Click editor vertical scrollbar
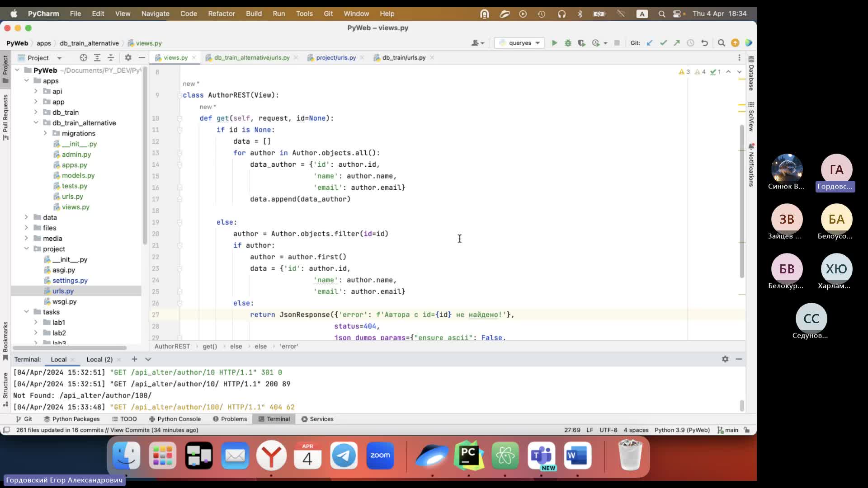 tap(742, 201)
